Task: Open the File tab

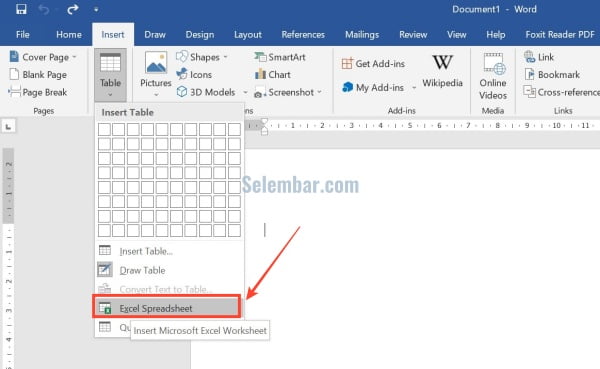Action: pos(23,34)
